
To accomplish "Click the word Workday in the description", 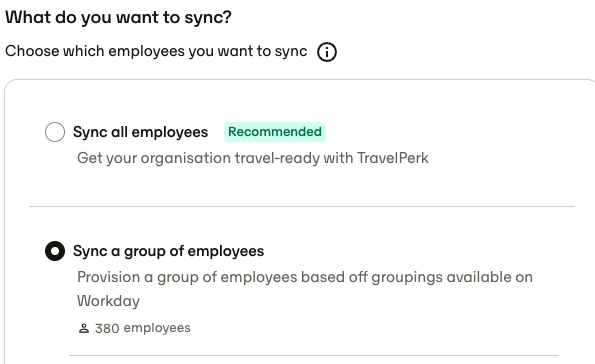I will pyautogui.click(x=109, y=301).
